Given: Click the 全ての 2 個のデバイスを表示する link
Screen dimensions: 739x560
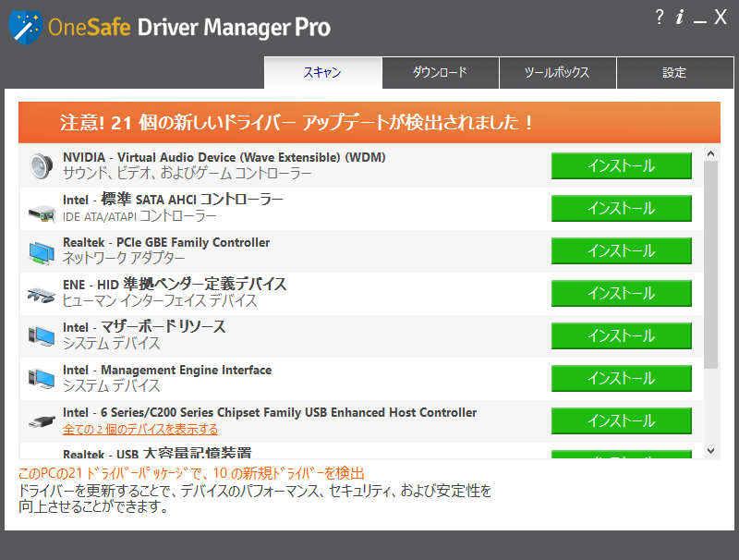Looking at the screenshot, I should point(140,430).
